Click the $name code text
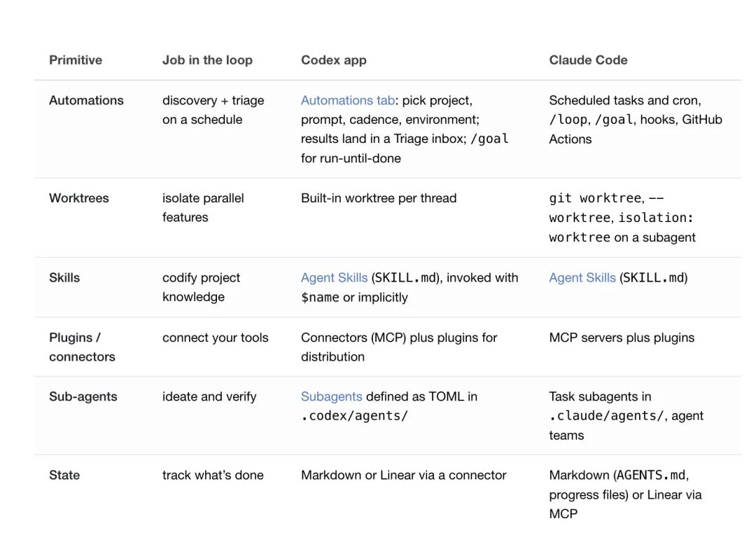Image resolution: width=756 pixels, height=556 pixels. (x=320, y=298)
